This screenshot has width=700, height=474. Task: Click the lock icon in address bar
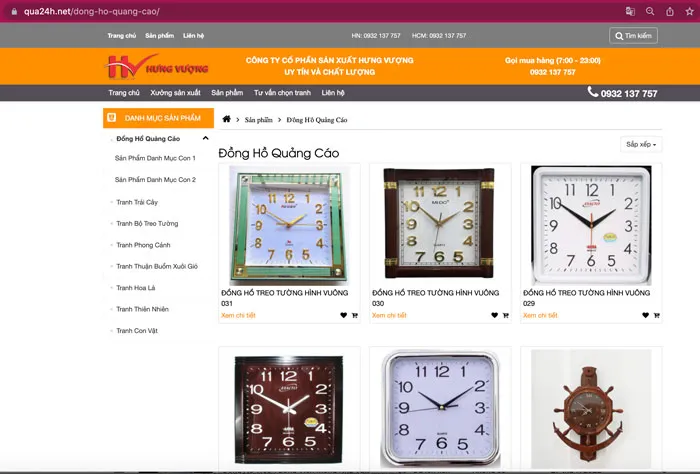[x=14, y=12]
